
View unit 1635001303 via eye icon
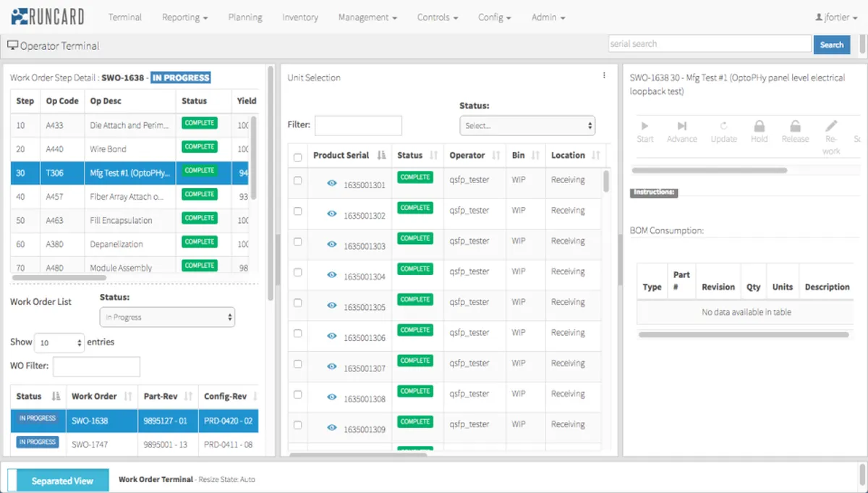point(332,245)
